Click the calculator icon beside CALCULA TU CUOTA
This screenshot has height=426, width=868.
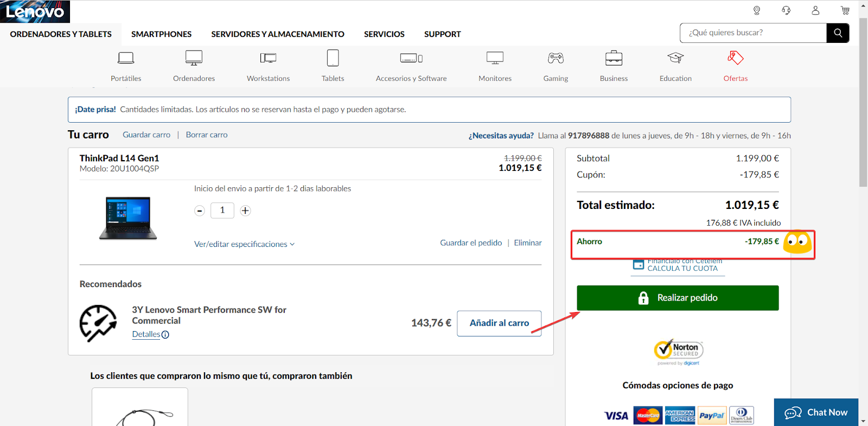(x=639, y=265)
